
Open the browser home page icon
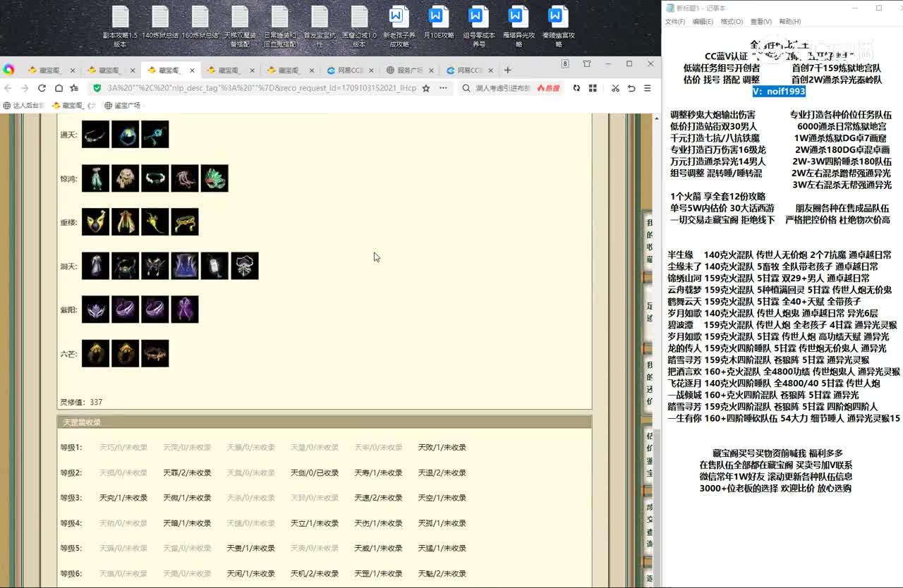pyautogui.click(x=58, y=88)
